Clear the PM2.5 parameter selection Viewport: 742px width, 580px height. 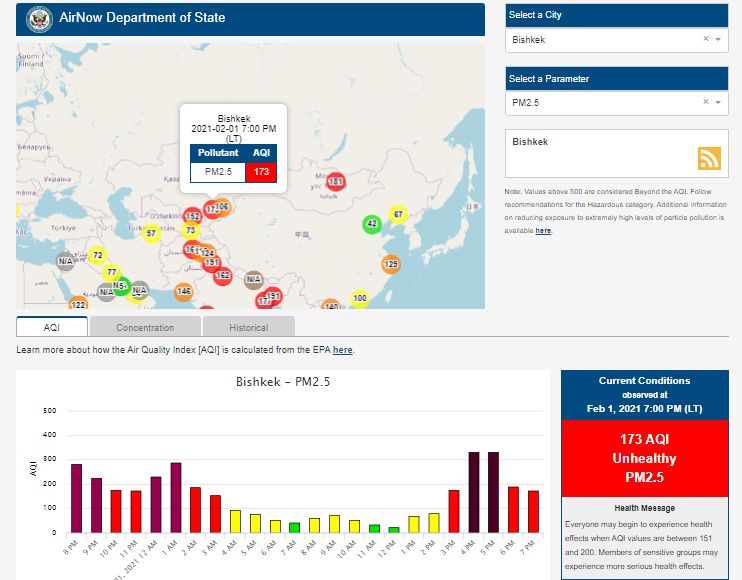(x=705, y=102)
